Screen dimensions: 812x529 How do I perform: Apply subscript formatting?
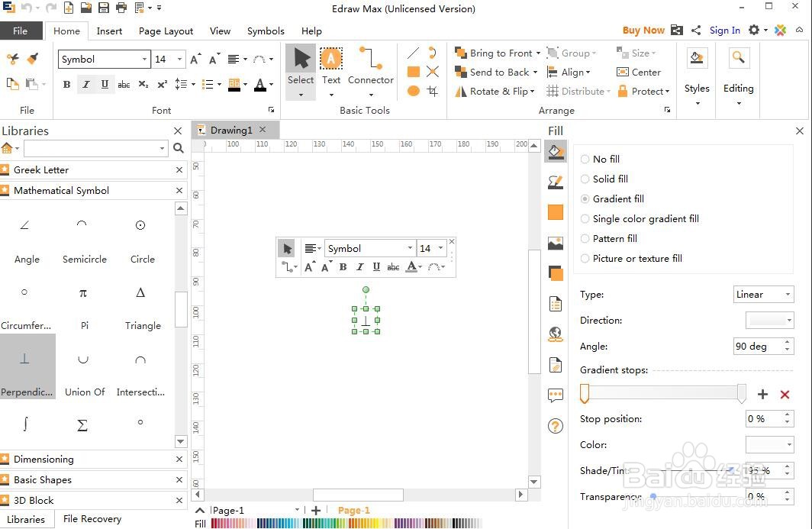click(143, 84)
